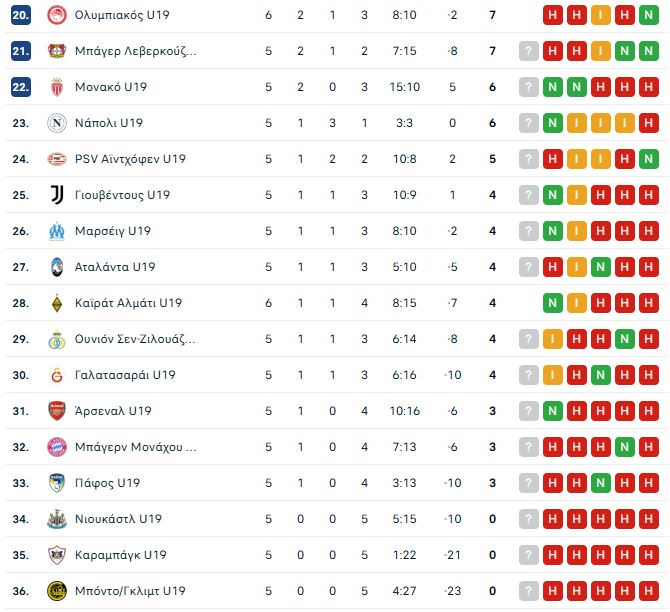Open the Καϊράτ Αλμάτι U19 team link
This screenshot has width=670, height=612.
[x=128, y=303]
